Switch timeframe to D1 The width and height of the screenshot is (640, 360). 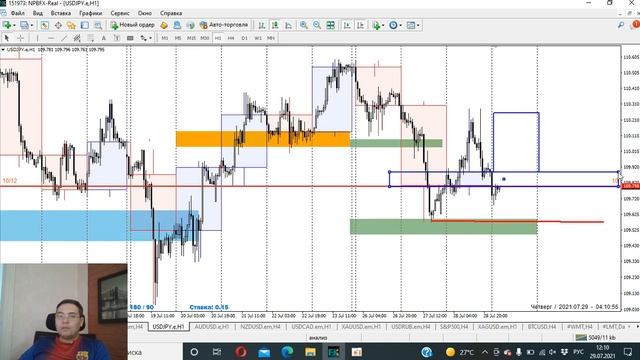coord(244,38)
